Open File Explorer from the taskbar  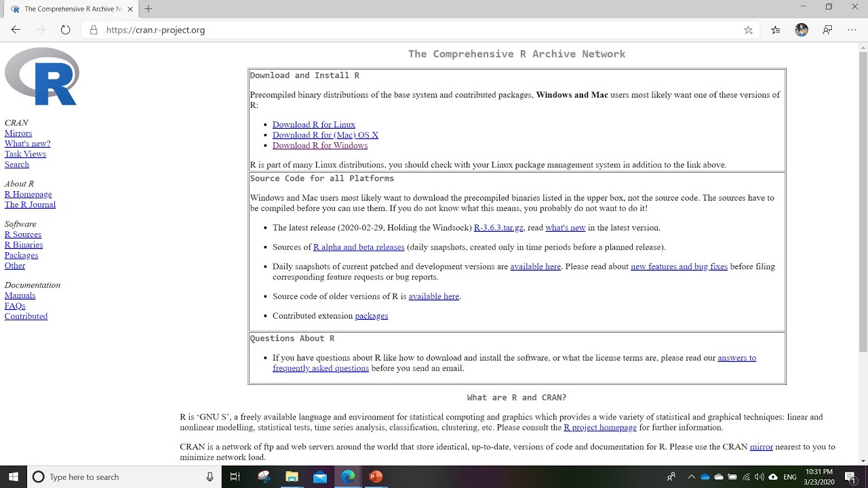[x=292, y=477]
